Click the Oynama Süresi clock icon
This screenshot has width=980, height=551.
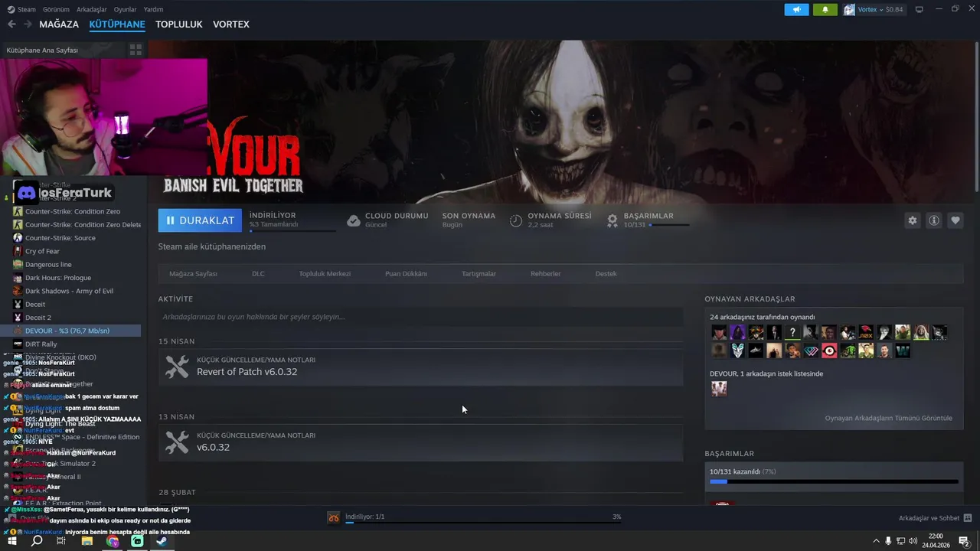pos(516,220)
